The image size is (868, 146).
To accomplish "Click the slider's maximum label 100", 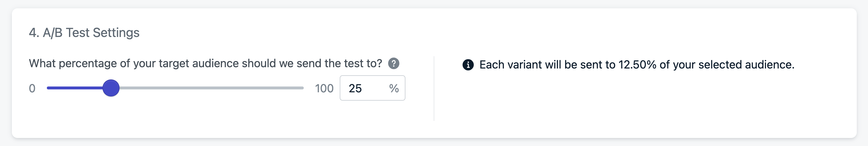I will (324, 88).
